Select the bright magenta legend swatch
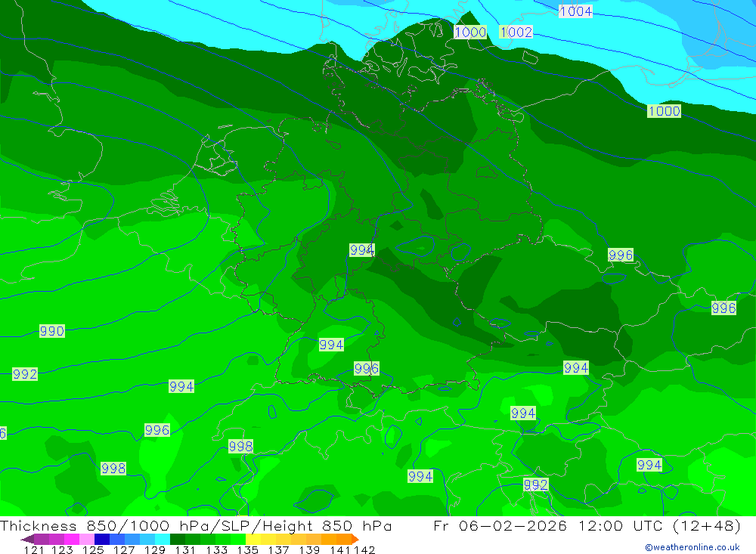Screen dimensions: 756x554 click(x=72, y=539)
